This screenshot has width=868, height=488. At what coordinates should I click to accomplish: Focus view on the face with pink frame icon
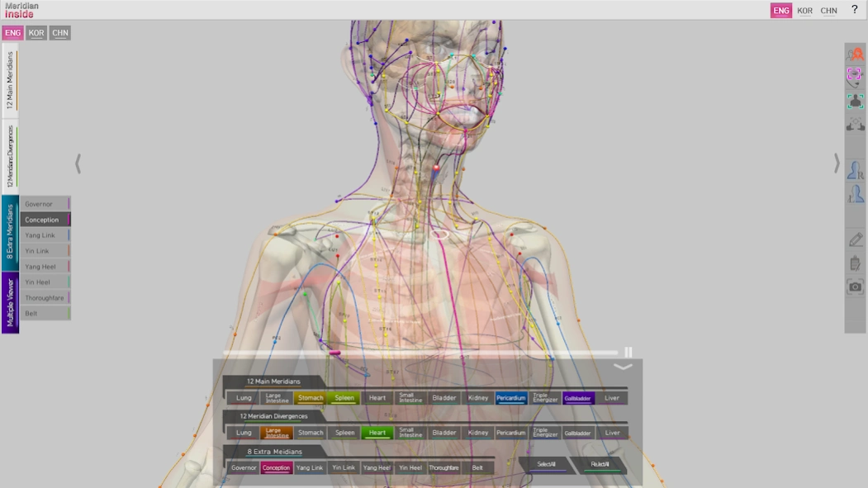point(856,77)
